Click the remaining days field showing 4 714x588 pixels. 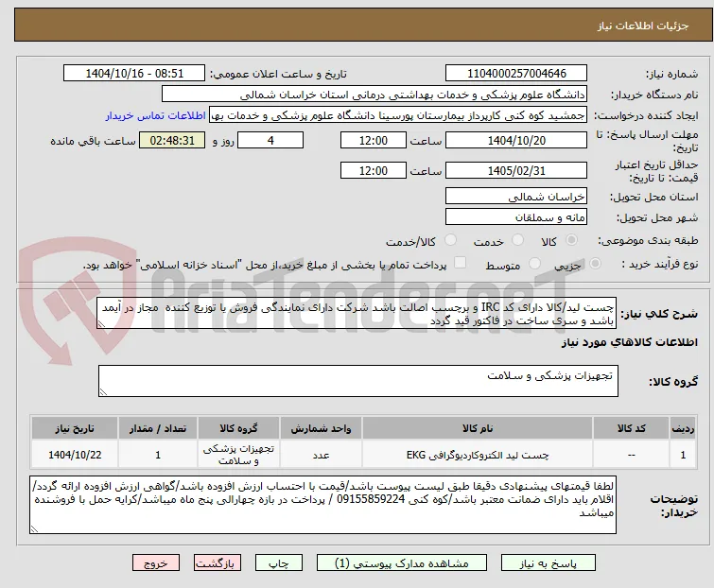click(x=270, y=140)
